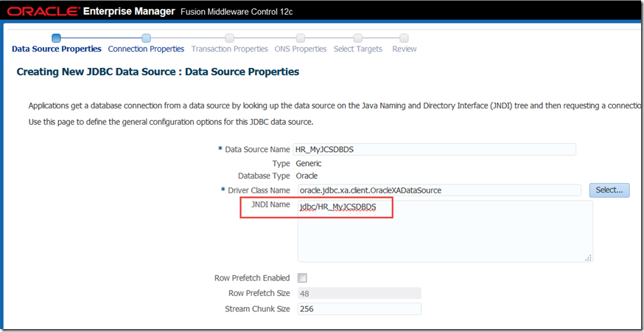Select the Transaction Properties step label
Image resolution: width=644 pixels, height=332 pixels.
coord(230,49)
